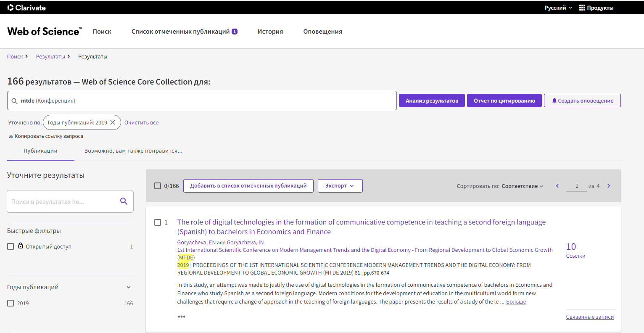Click the first Результаты breadcrumb link

[x=50, y=56]
